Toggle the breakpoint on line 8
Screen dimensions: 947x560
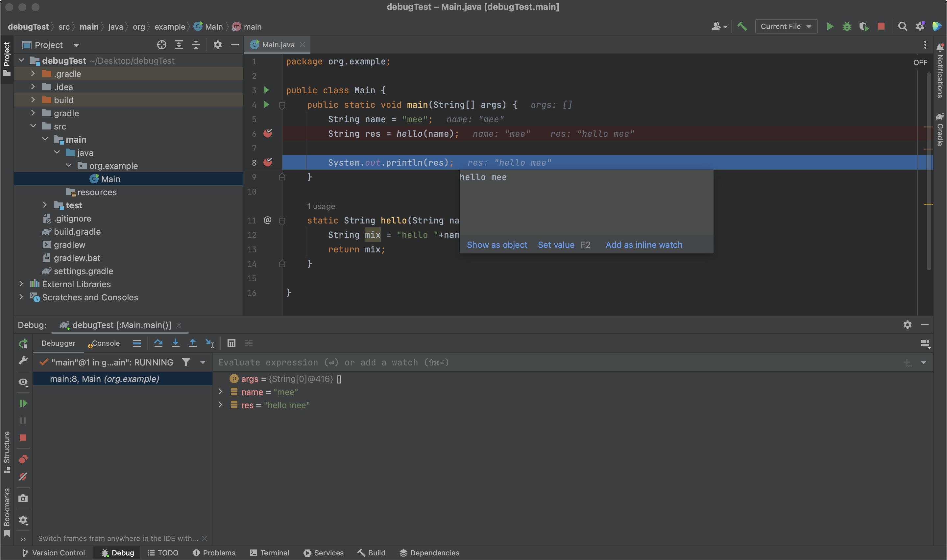coord(268,162)
